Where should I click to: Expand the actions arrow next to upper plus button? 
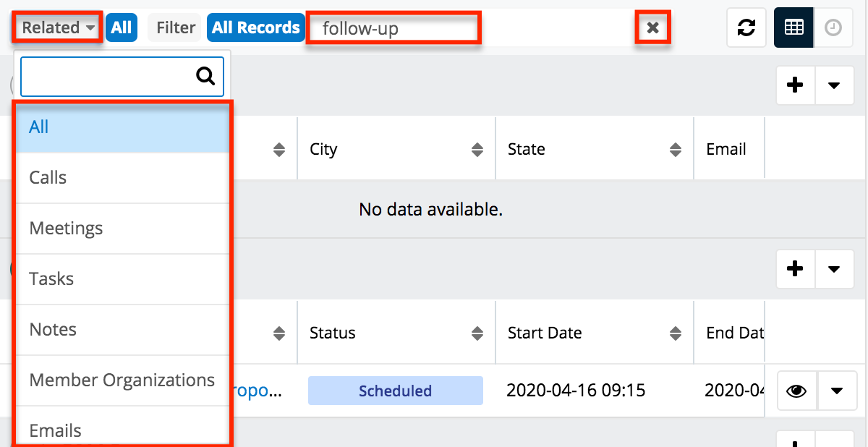tap(834, 85)
